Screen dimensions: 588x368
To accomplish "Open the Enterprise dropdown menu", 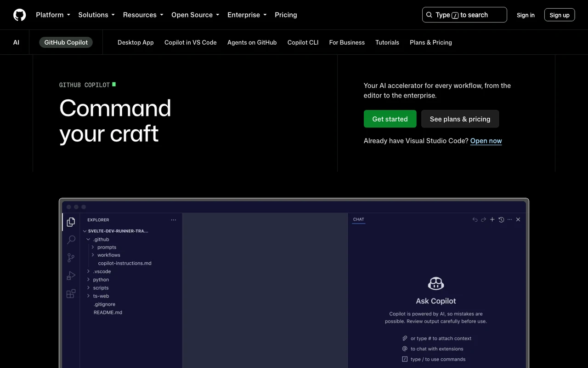I will [x=247, y=15].
